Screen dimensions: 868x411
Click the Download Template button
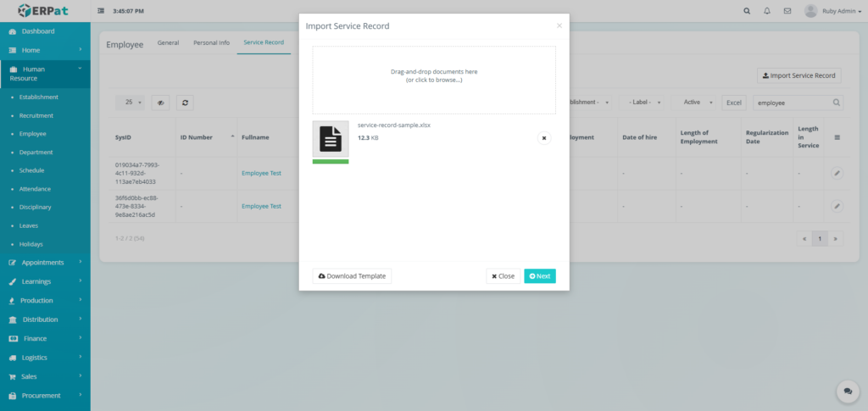(x=352, y=276)
